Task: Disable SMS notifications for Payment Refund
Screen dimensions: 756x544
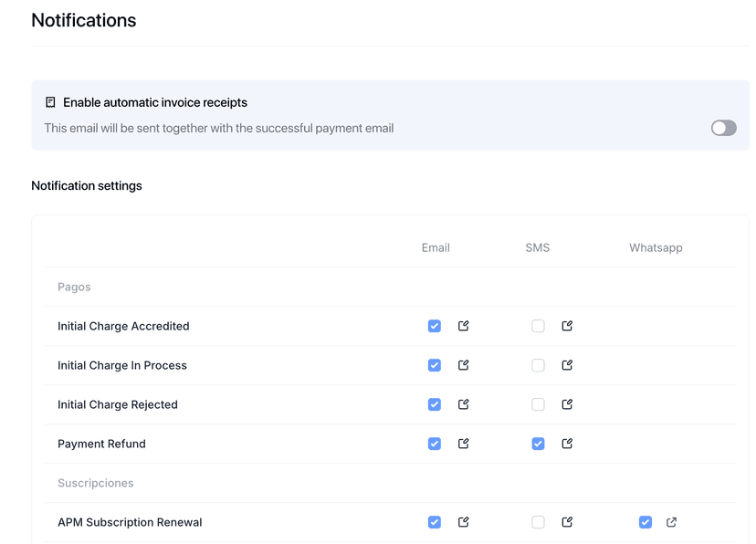Action: coord(538,444)
